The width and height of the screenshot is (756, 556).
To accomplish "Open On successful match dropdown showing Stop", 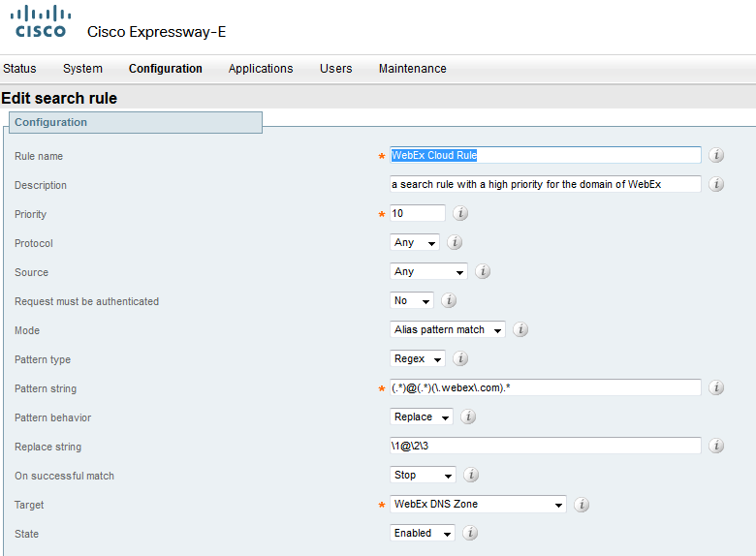I will click(x=423, y=475).
